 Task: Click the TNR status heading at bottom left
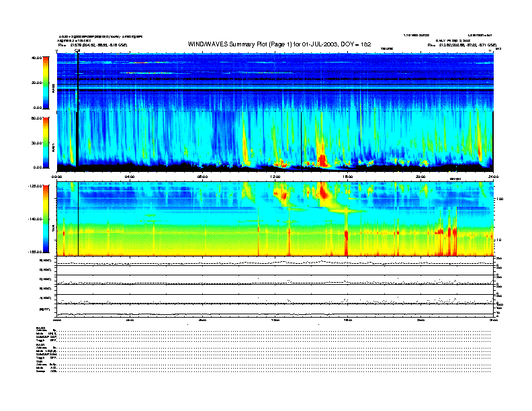click(40, 361)
